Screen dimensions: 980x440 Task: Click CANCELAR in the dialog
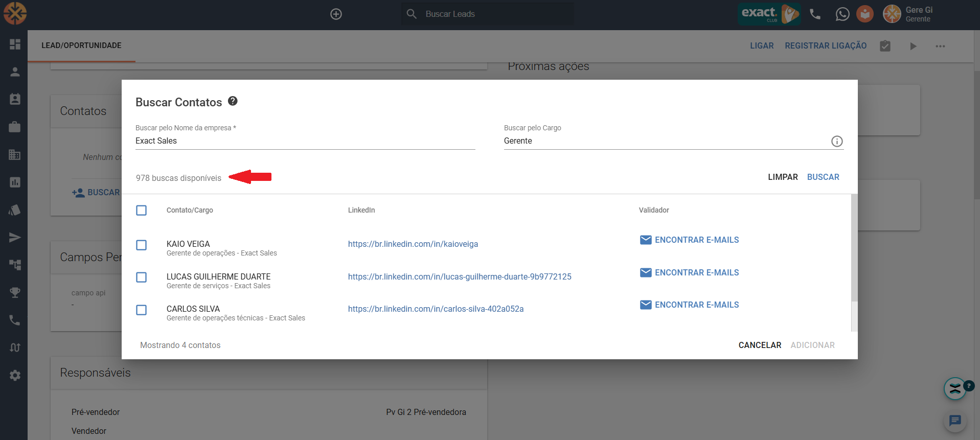(760, 345)
